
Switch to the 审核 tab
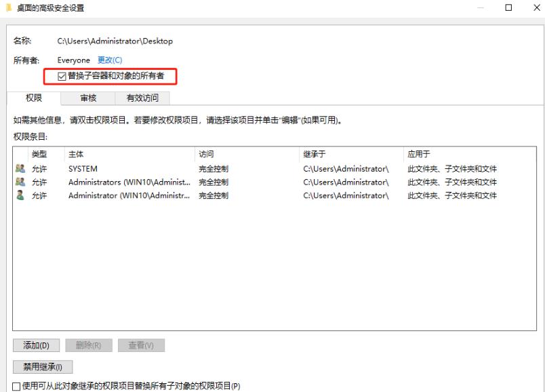[x=87, y=98]
